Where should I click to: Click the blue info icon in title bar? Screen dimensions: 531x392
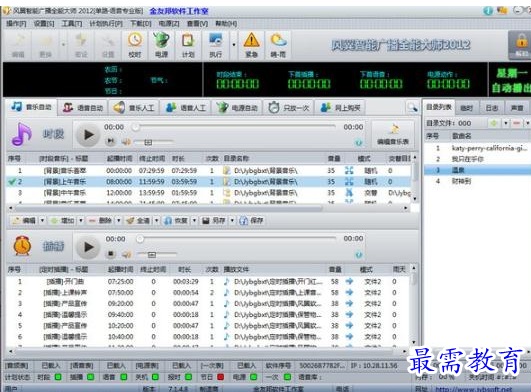click(488, 10)
